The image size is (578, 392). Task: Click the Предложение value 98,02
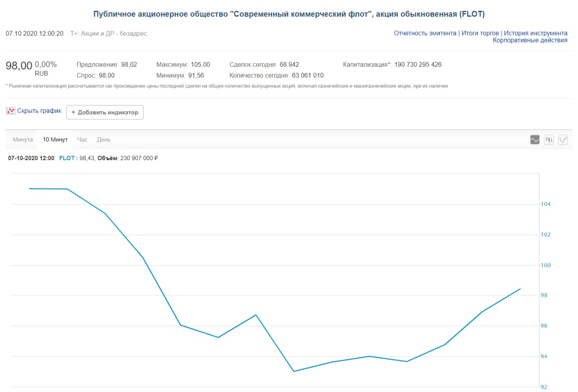129,65
